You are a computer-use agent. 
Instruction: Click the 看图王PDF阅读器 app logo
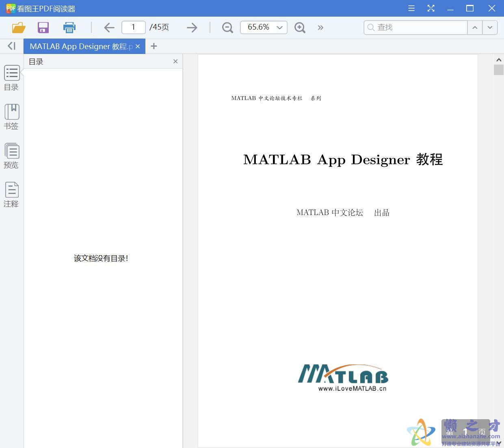(11, 8)
